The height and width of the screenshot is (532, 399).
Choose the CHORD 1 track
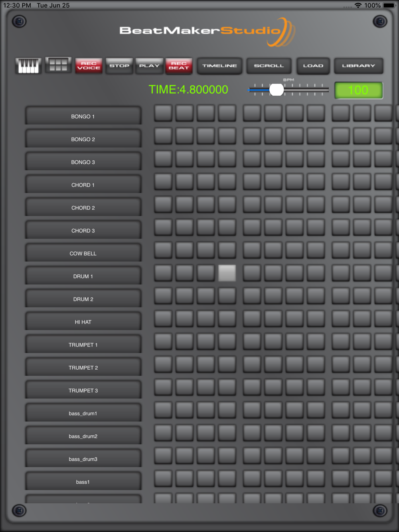83,184
